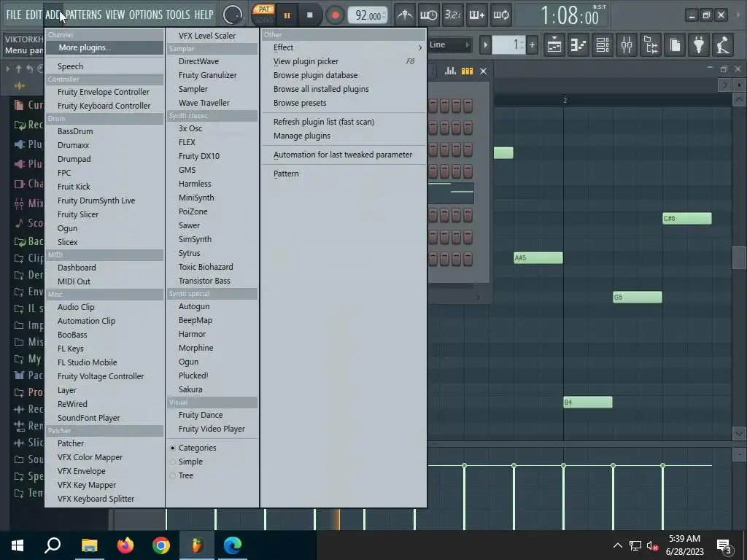
Task: Select the Simple radio option
Action: pyautogui.click(x=186, y=462)
